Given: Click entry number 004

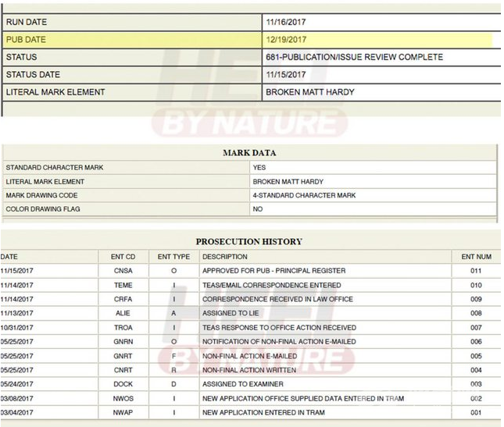Looking at the screenshot, I should click(x=476, y=370).
